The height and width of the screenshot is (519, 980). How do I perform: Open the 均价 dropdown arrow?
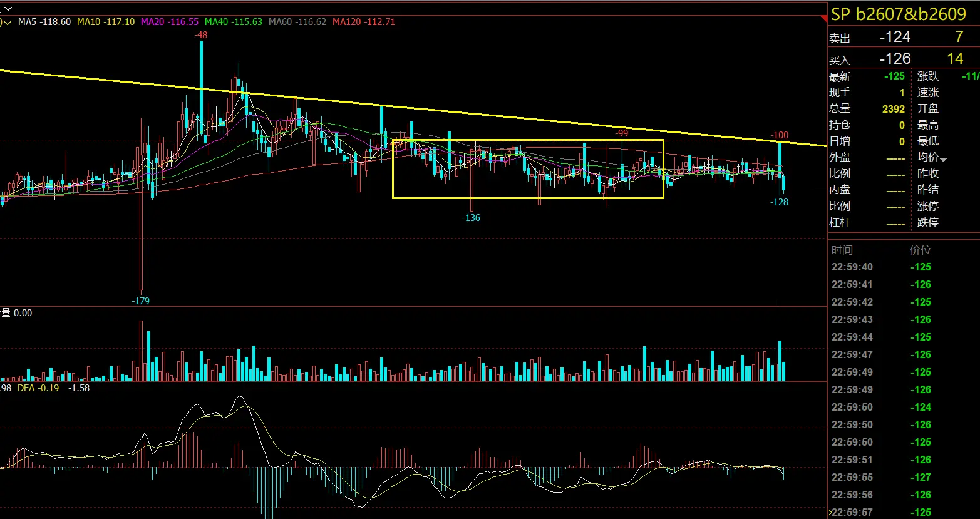pos(943,160)
